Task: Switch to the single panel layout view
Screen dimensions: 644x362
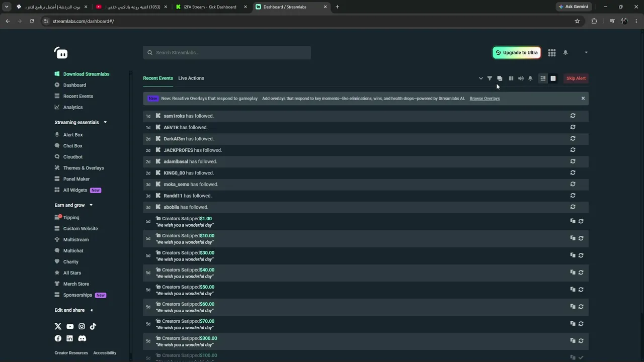Action: [553, 78]
